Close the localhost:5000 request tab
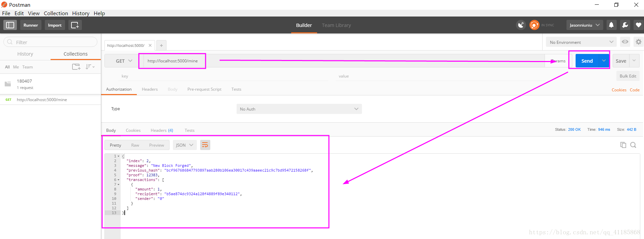Screen dimensions: 644x239 pyautogui.click(x=150, y=45)
